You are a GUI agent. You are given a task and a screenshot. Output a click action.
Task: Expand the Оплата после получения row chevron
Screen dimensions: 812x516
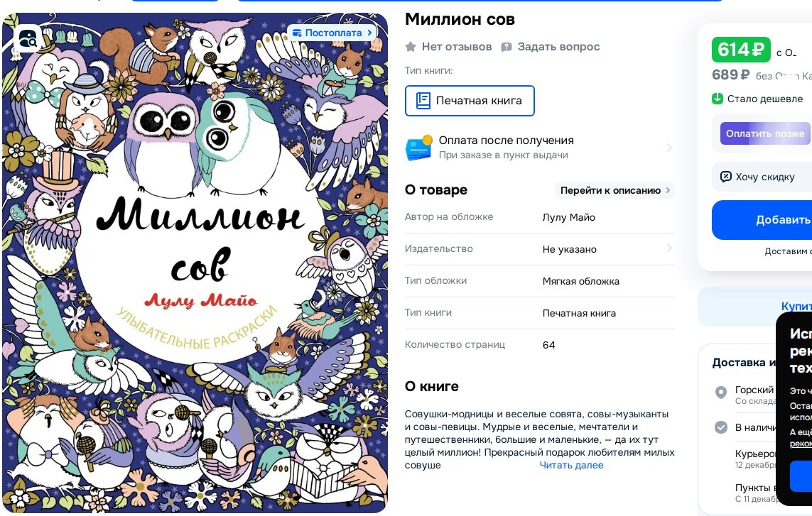click(x=669, y=148)
